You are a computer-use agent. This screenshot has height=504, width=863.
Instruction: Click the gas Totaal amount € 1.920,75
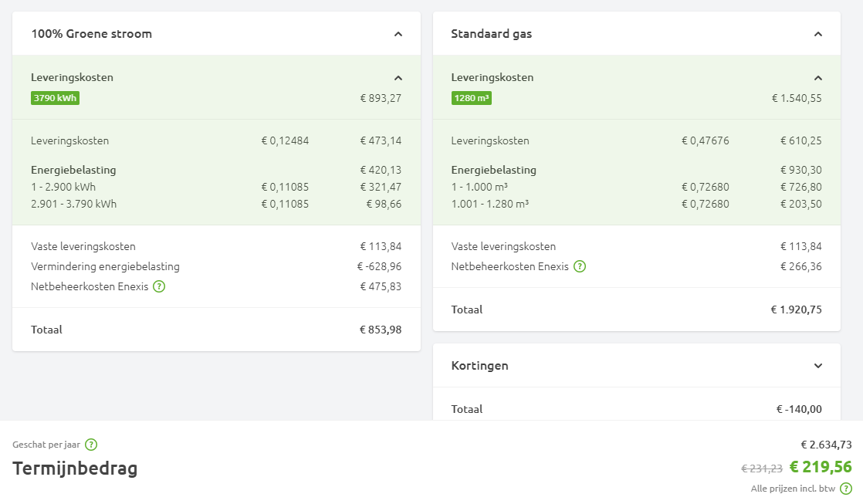[x=796, y=310]
